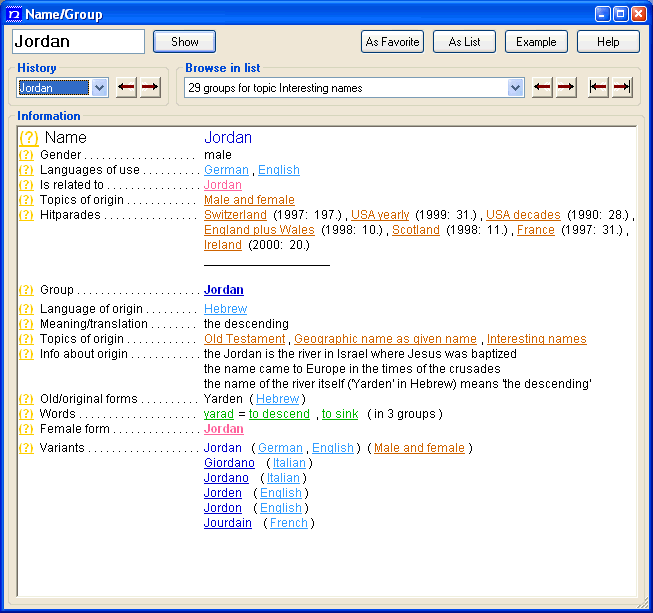Image resolution: width=653 pixels, height=613 pixels.
Task: Jump to first group in browse list
Action: [598, 88]
